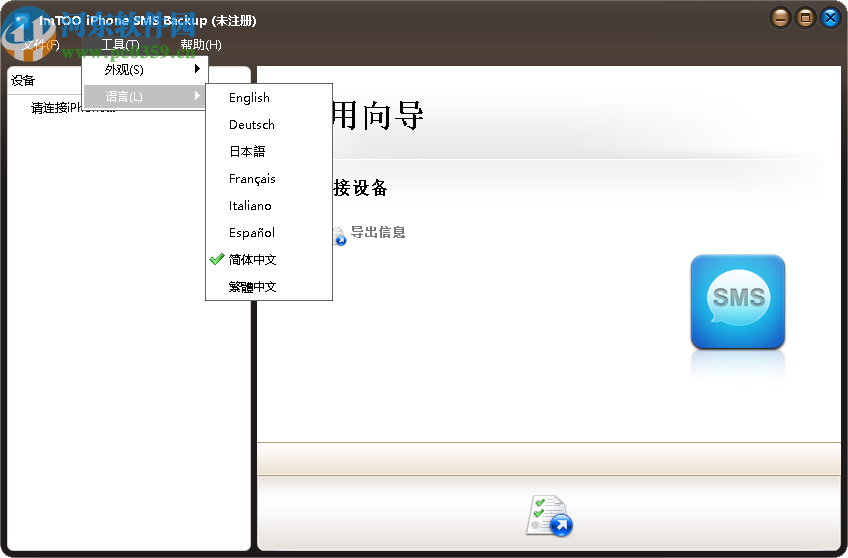Click the export checklist icon at bottom
Image resolution: width=848 pixels, height=558 pixels.
[549, 516]
